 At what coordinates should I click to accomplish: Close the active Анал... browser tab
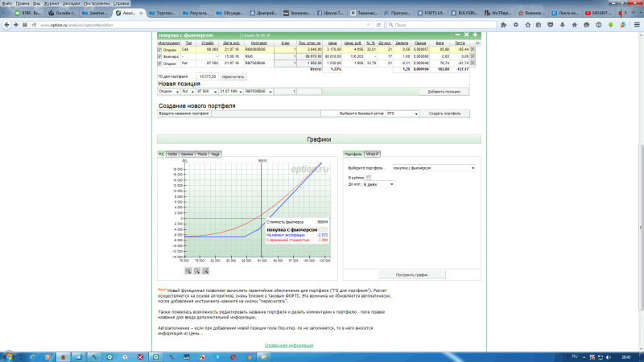pyautogui.click(x=142, y=13)
